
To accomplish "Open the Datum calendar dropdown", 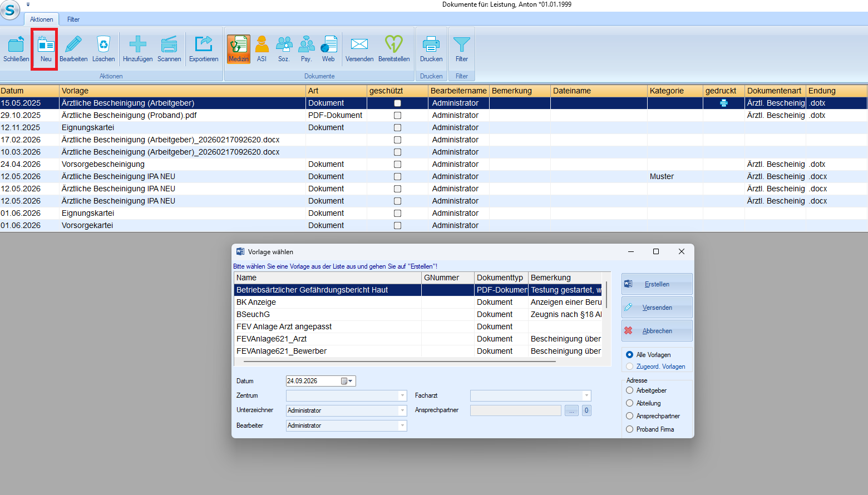I will pyautogui.click(x=347, y=381).
